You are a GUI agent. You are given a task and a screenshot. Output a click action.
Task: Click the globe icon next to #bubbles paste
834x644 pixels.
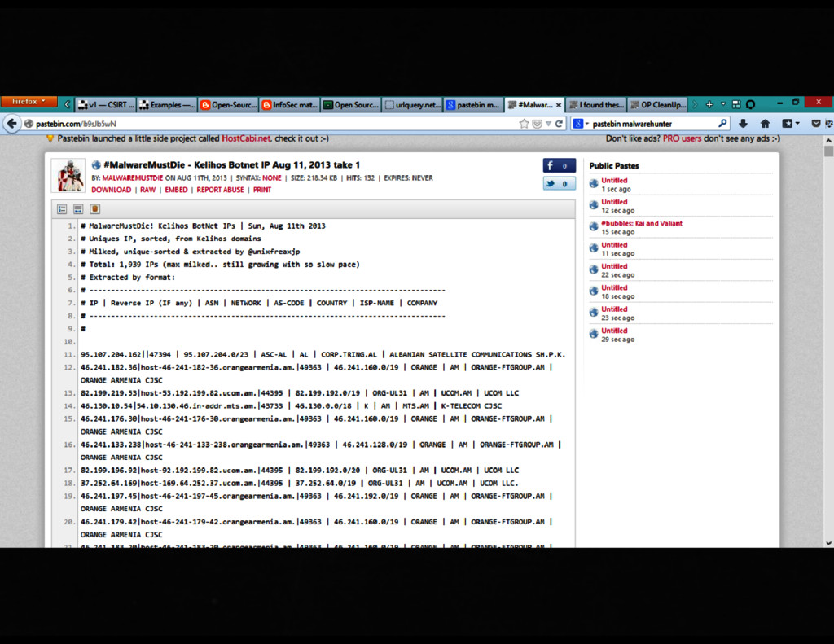[594, 227]
